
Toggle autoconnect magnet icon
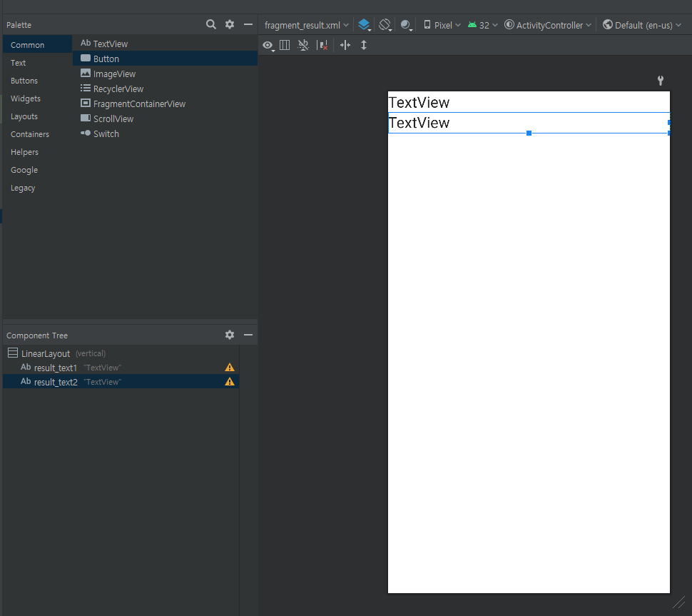pos(303,45)
